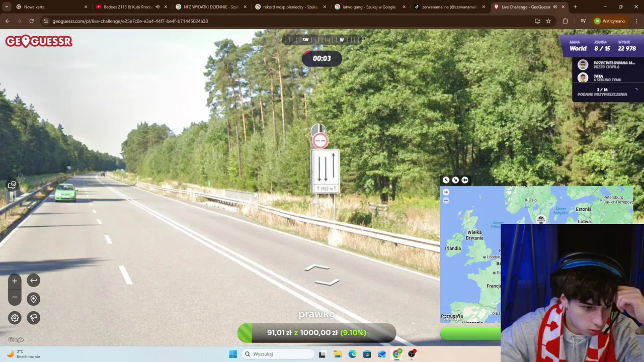Open media controls in Chrome toolbar
The image size is (644, 362).
583,21
